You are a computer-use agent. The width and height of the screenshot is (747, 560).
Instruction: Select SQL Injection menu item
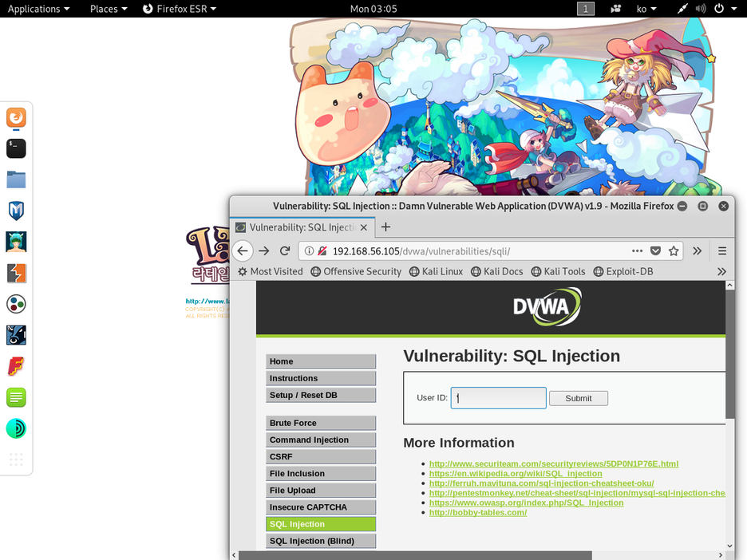[x=321, y=524]
